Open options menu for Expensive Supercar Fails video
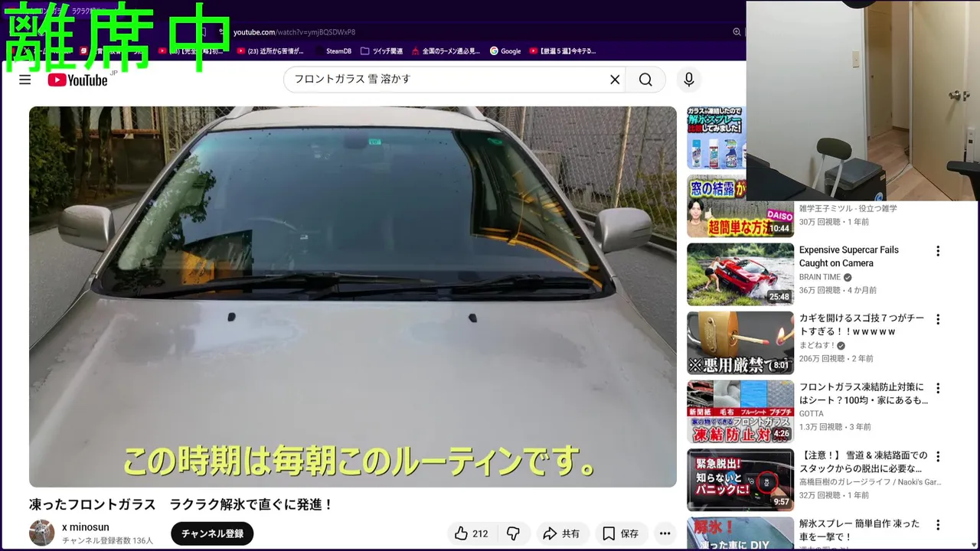This screenshot has height=551, width=980. pyautogui.click(x=938, y=251)
